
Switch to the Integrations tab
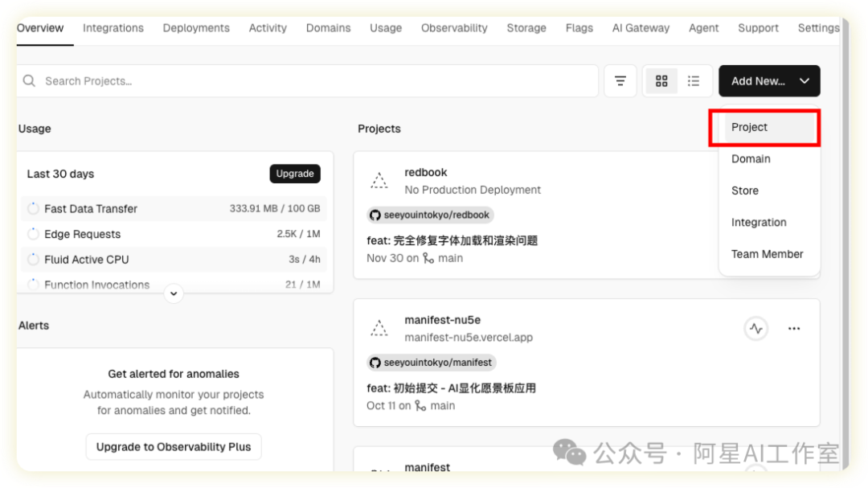tap(113, 28)
